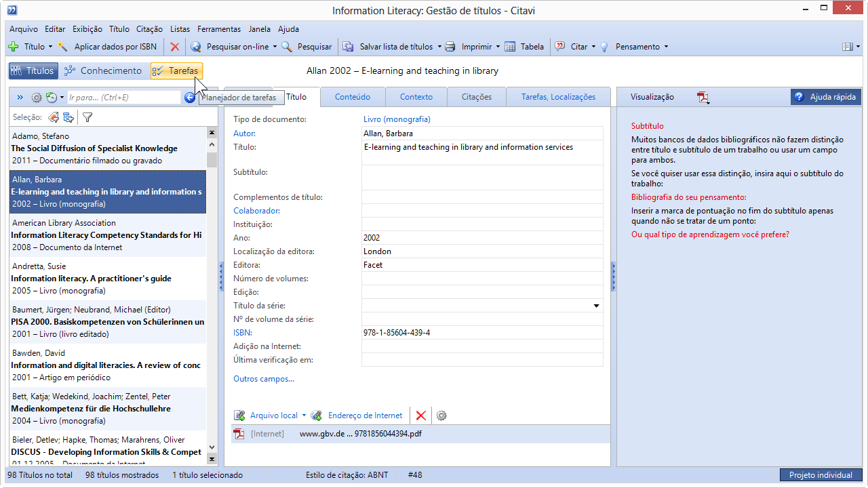Select Adamo, Stefano title entry
The image size is (868, 488).
click(108, 148)
